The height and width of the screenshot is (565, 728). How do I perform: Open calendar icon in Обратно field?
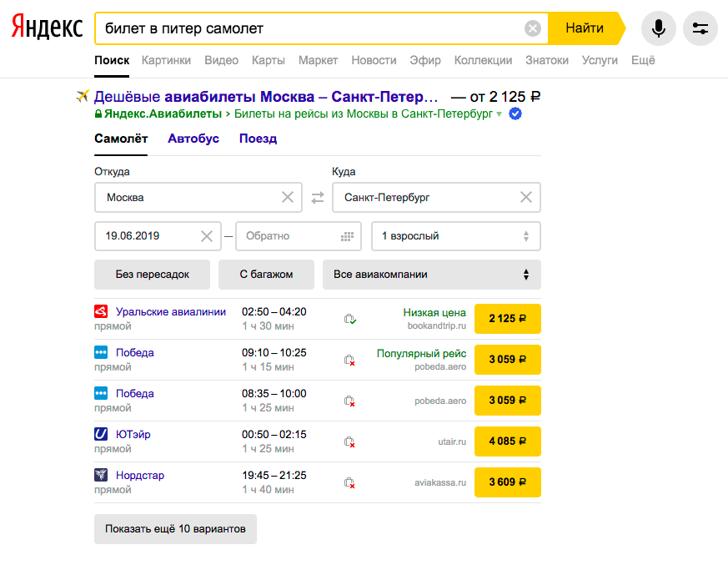347,236
